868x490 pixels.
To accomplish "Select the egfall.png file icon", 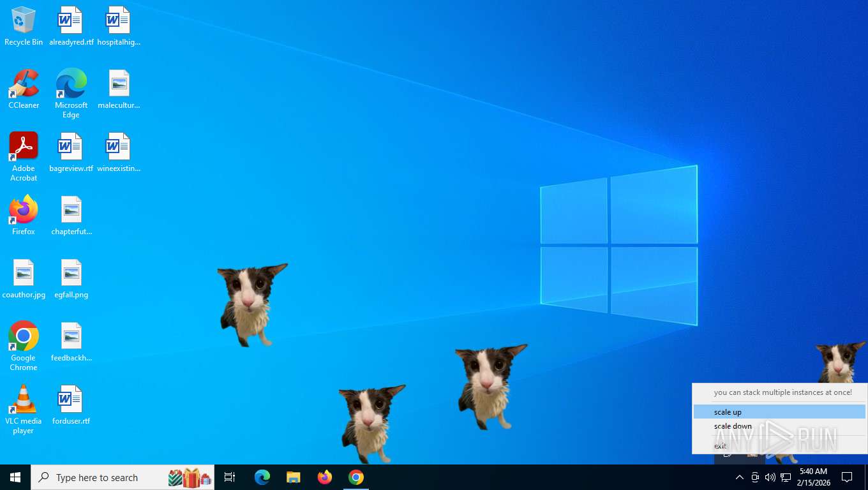I will point(71,279).
